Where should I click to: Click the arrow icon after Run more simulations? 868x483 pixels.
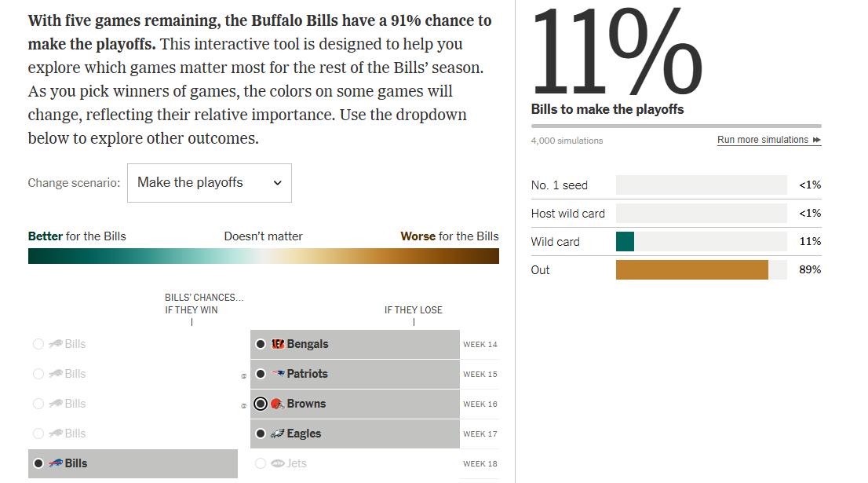click(x=817, y=140)
